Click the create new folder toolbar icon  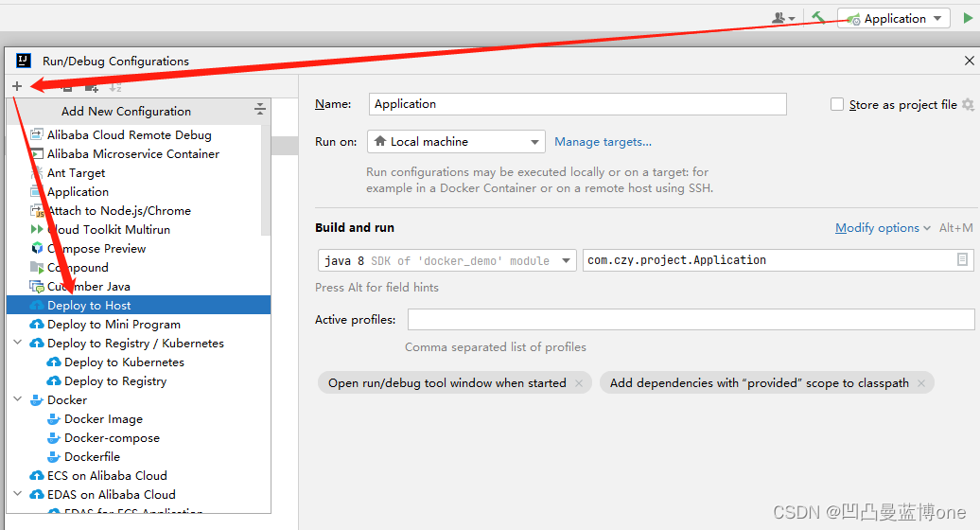92,87
